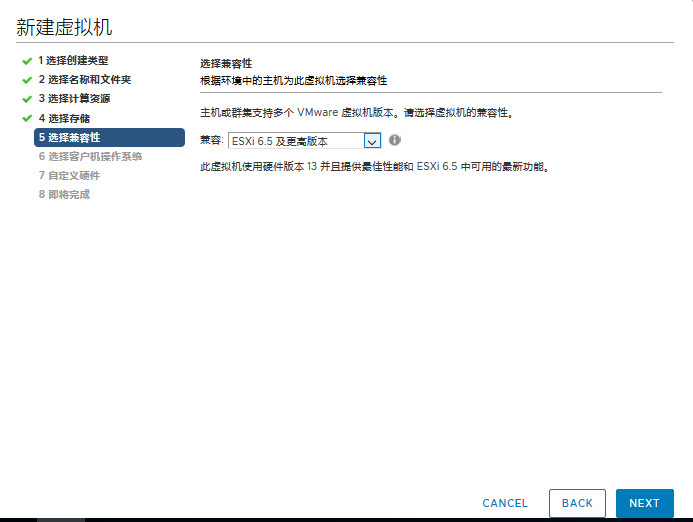Go to step 1 选择创建类型
Viewport: 693px width, 522px height.
[73, 61]
